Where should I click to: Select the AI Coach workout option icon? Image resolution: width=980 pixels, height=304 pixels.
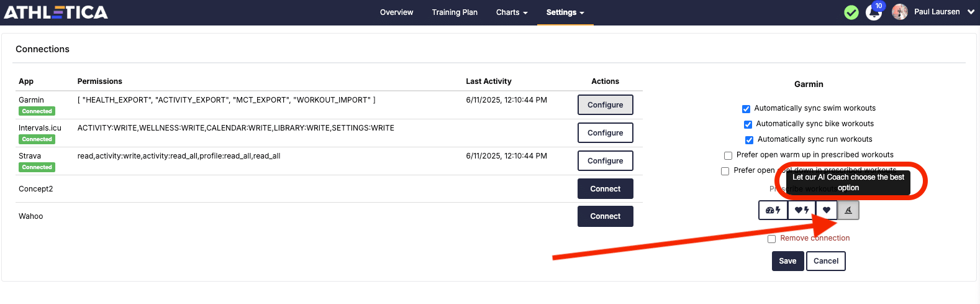click(848, 210)
